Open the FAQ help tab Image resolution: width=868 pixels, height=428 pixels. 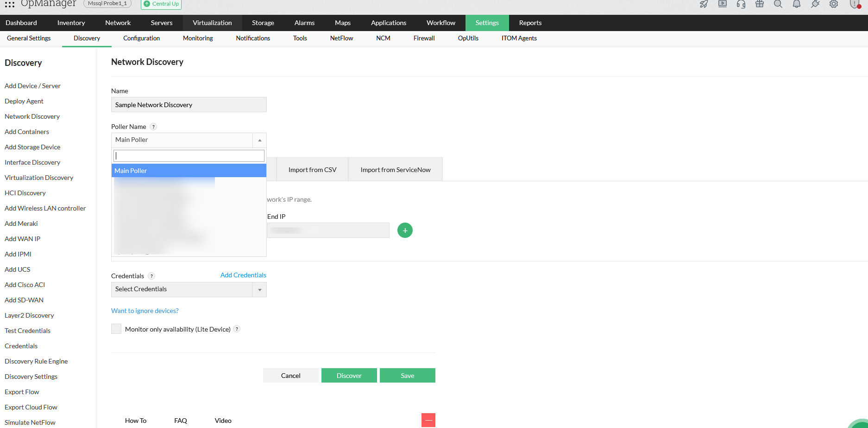[181, 421]
